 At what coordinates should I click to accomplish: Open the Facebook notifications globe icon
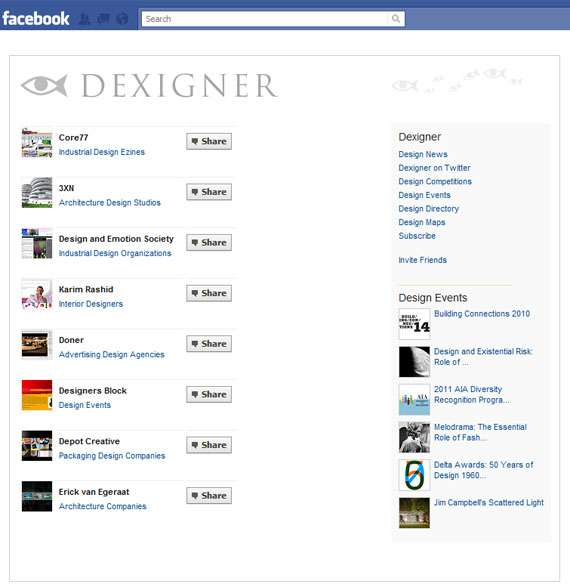coord(122,18)
